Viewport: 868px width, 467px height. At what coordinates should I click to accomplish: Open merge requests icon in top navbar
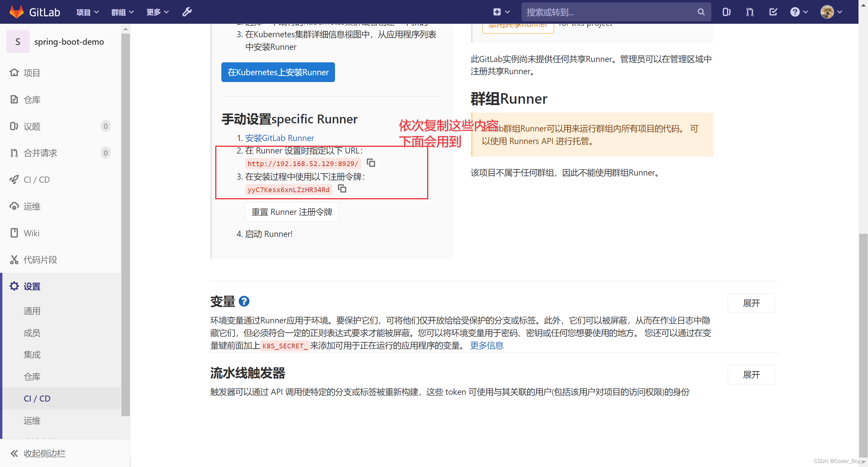point(750,12)
